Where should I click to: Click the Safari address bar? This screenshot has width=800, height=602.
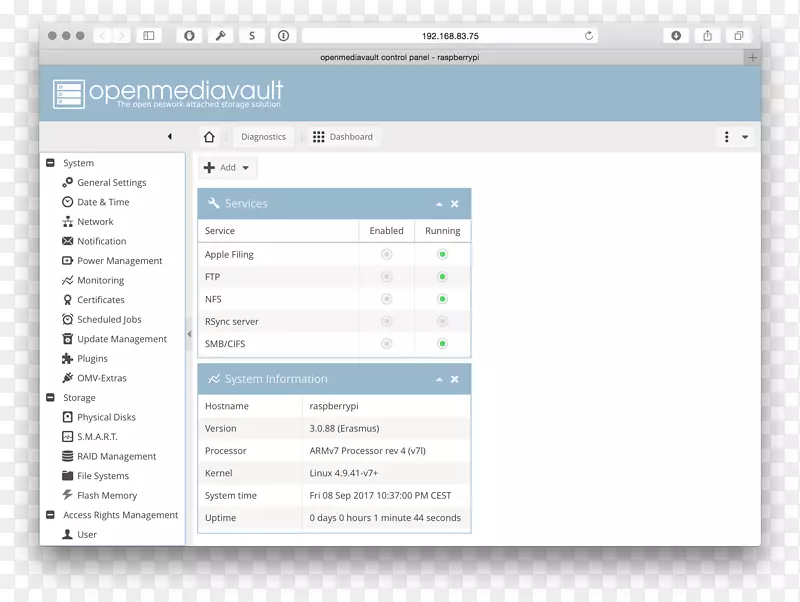point(450,36)
